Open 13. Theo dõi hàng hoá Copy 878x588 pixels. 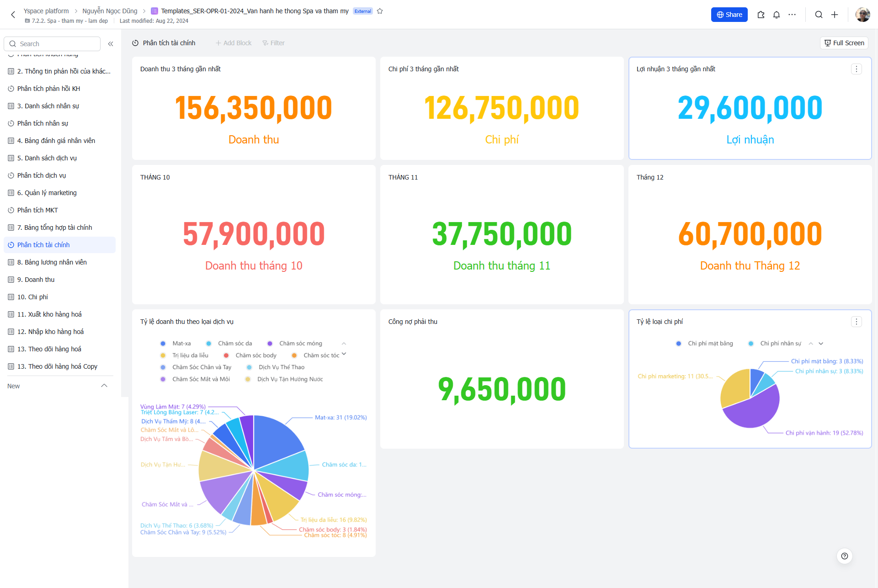[59, 366]
